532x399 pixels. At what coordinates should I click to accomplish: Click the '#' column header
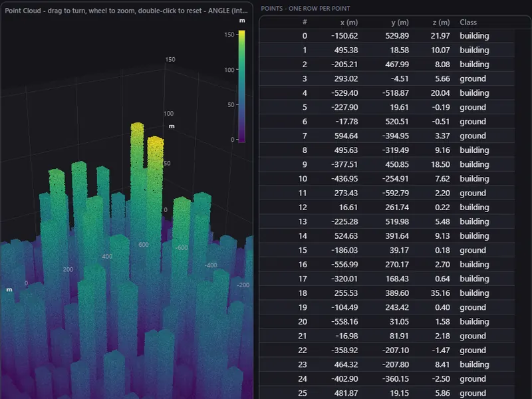pos(305,22)
